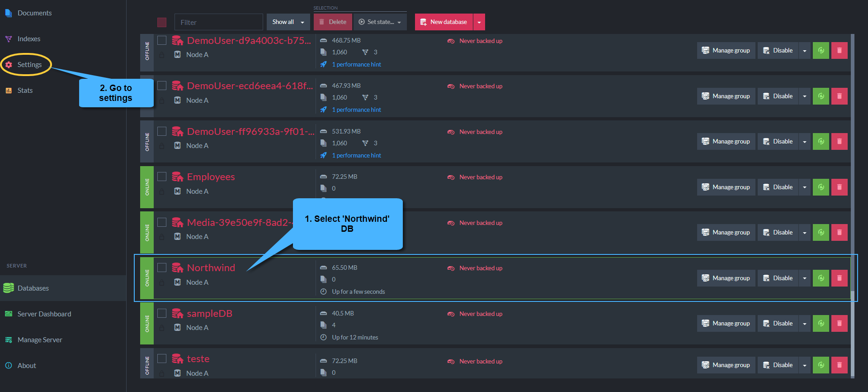Click the Settings gear icon in sidebar
This screenshot has width=868, height=392.
click(9, 65)
